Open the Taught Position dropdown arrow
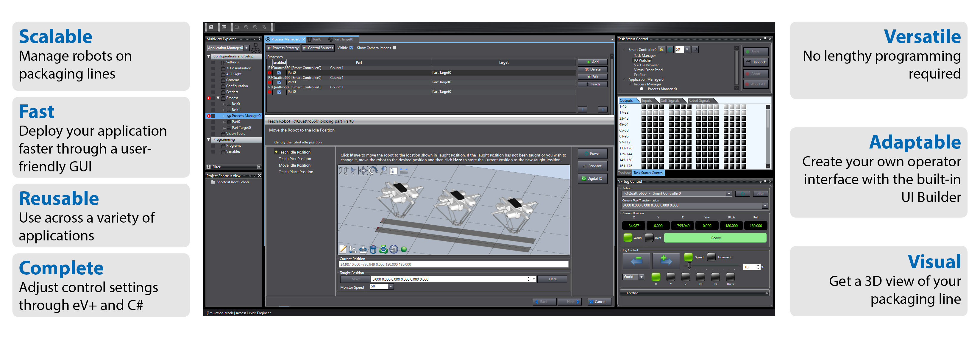The width and height of the screenshot is (980, 341). pos(534,279)
